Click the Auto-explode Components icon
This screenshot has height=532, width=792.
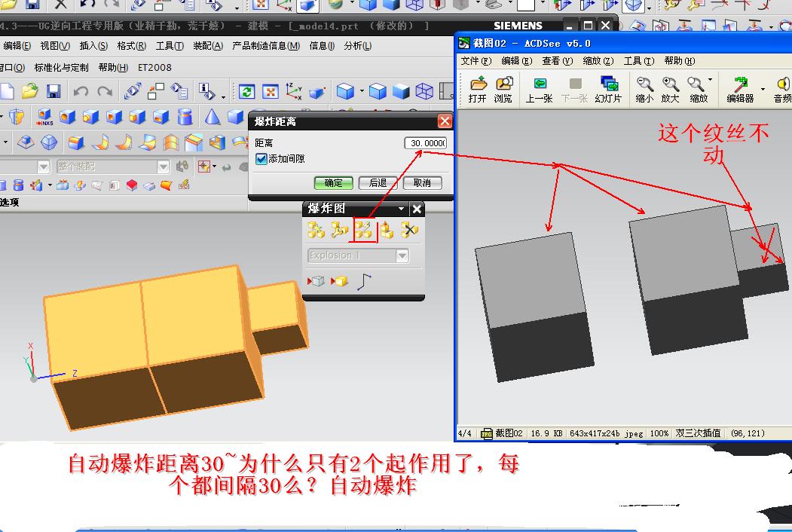pyautogui.click(x=364, y=231)
